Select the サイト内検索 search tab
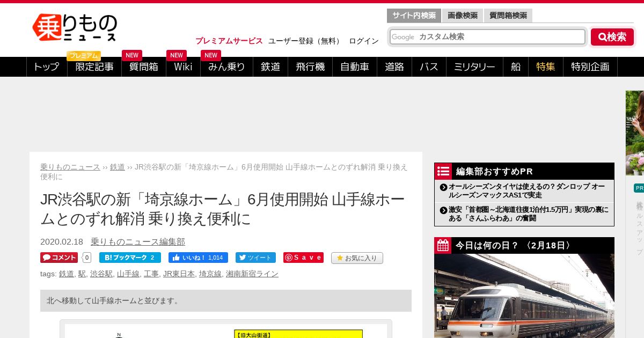644x338 pixels. click(x=414, y=16)
